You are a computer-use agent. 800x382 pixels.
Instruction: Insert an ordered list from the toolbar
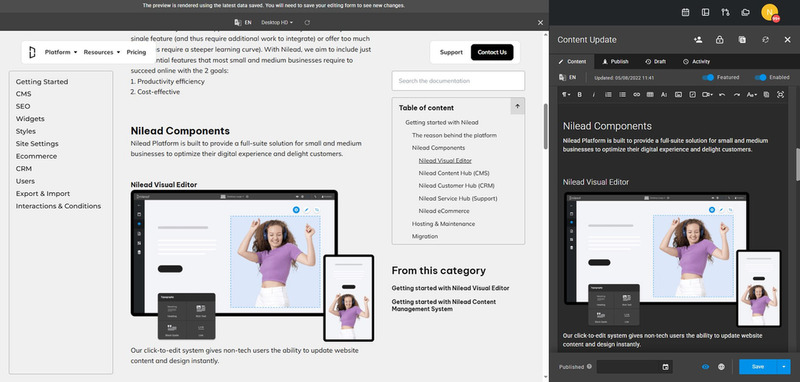[608, 94]
